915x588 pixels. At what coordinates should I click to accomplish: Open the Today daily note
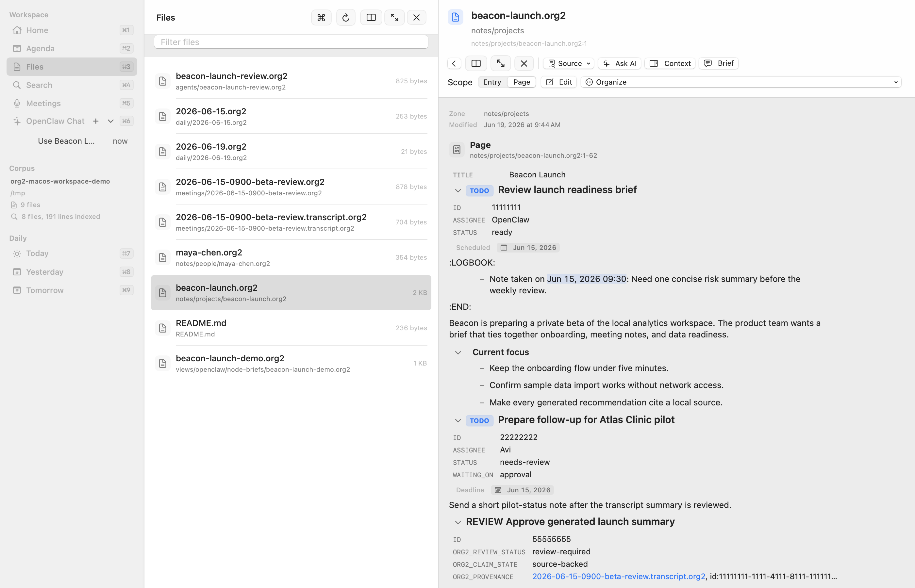(x=72, y=253)
